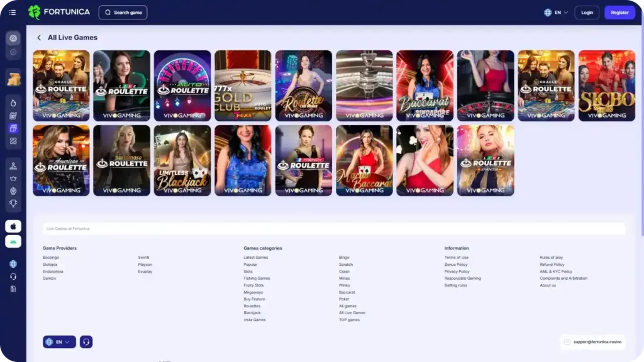
Task: Open the Portomaso Roulette game thumbnail
Action: click(121, 160)
